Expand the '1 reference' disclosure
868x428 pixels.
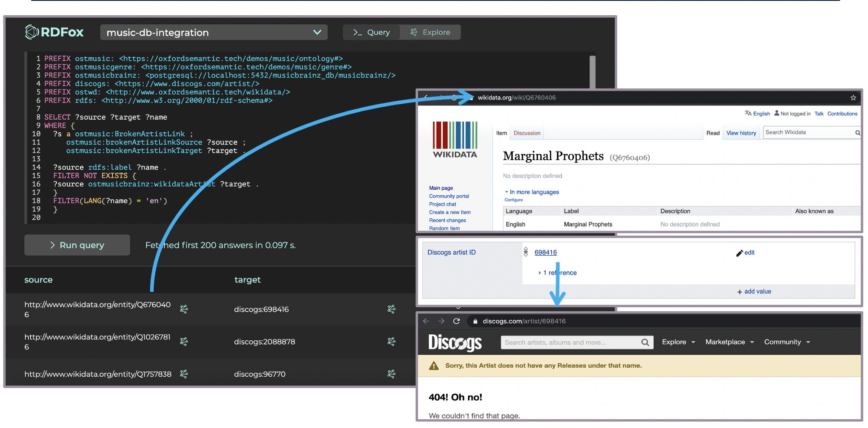[558, 273]
